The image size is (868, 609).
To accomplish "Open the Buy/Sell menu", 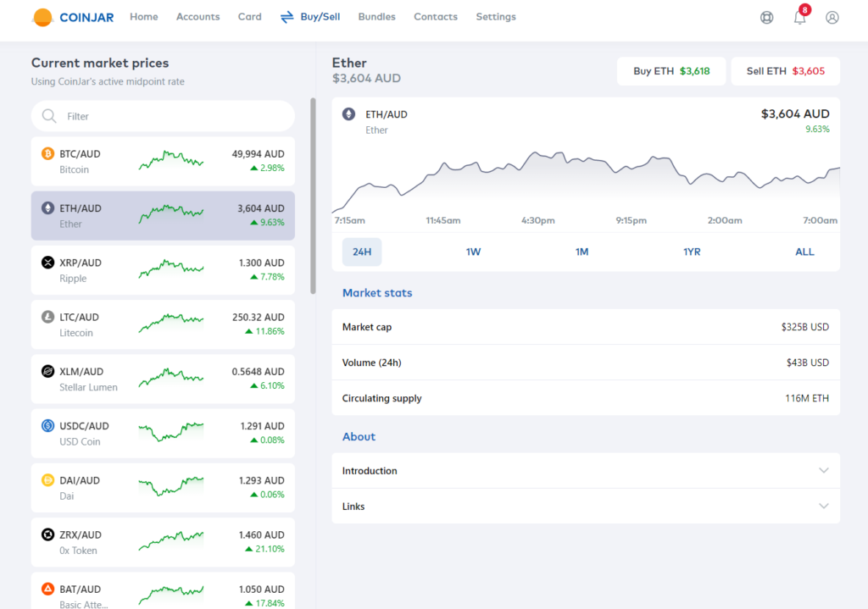I will 310,17.
